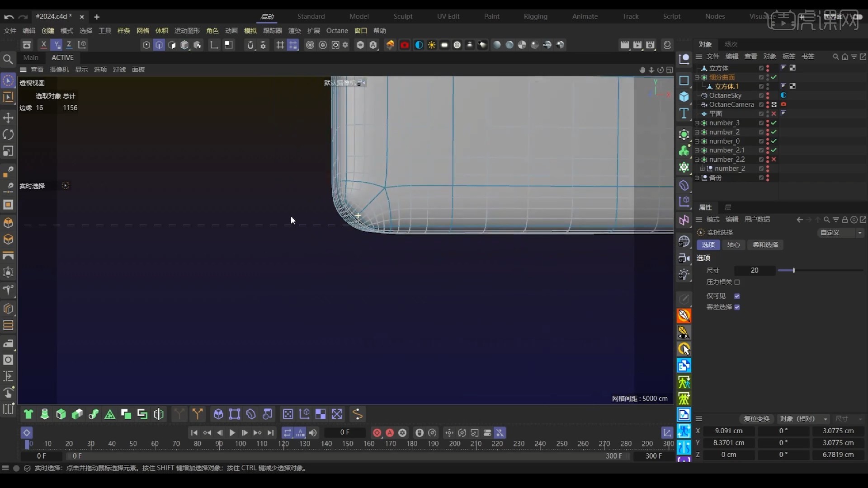Open the 网格 menu

tap(142, 31)
